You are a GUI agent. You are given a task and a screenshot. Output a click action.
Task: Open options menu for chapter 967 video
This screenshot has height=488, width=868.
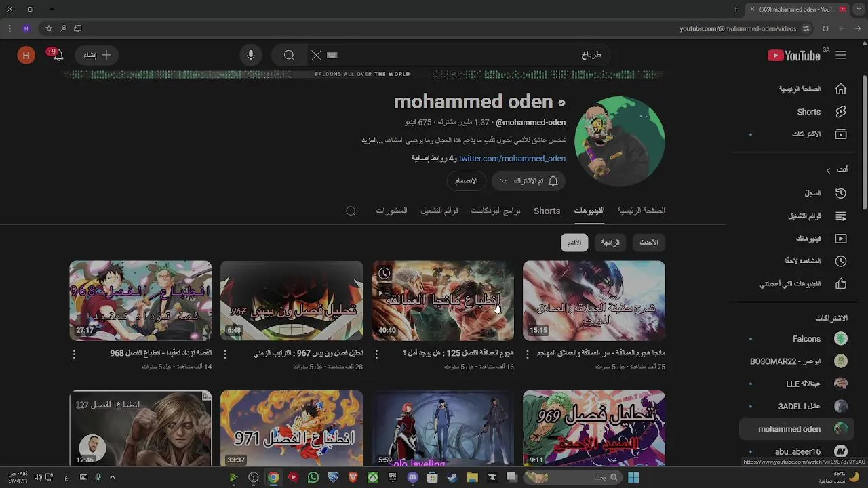[x=225, y=354]
